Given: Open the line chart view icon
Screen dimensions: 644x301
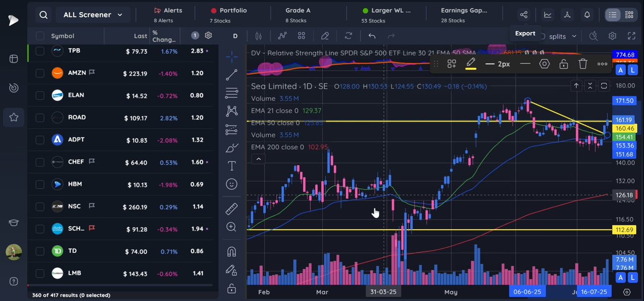Looking at the screenshot, I should [547, 15].
